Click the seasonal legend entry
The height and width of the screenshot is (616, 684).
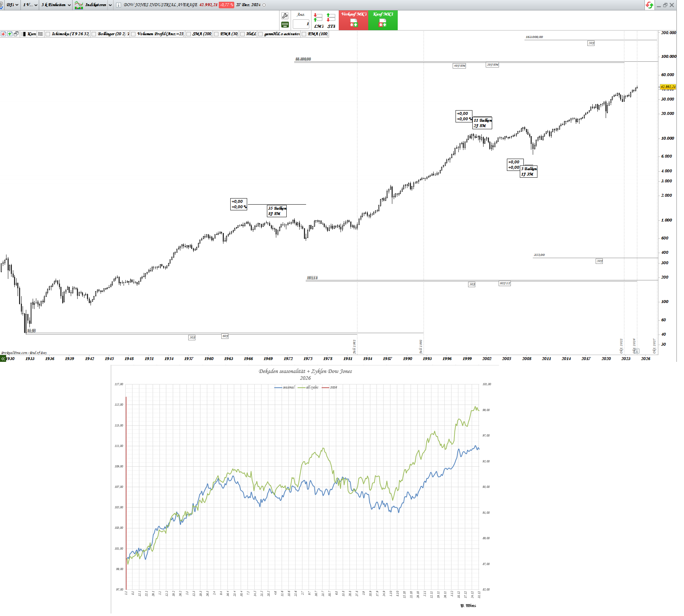285,387
